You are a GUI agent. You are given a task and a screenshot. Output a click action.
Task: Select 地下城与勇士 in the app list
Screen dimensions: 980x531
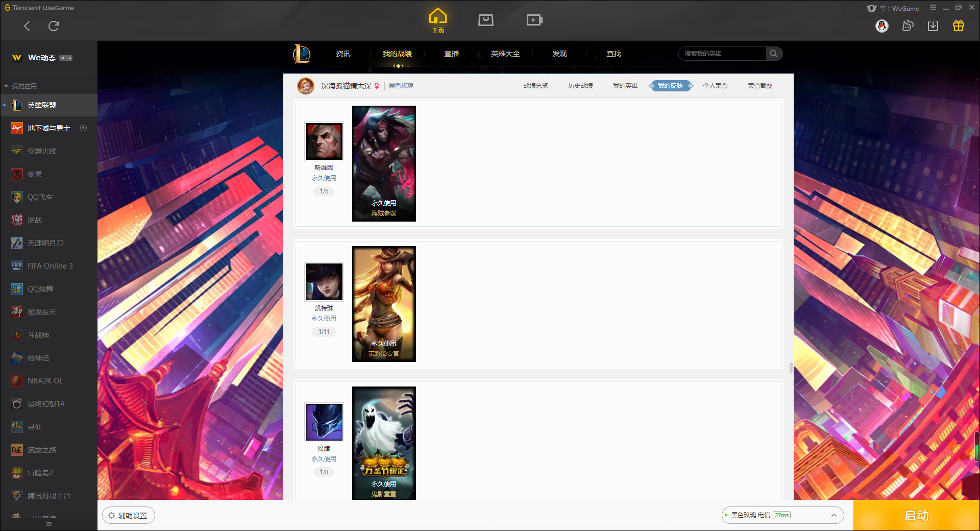click(x=48, y=128)
